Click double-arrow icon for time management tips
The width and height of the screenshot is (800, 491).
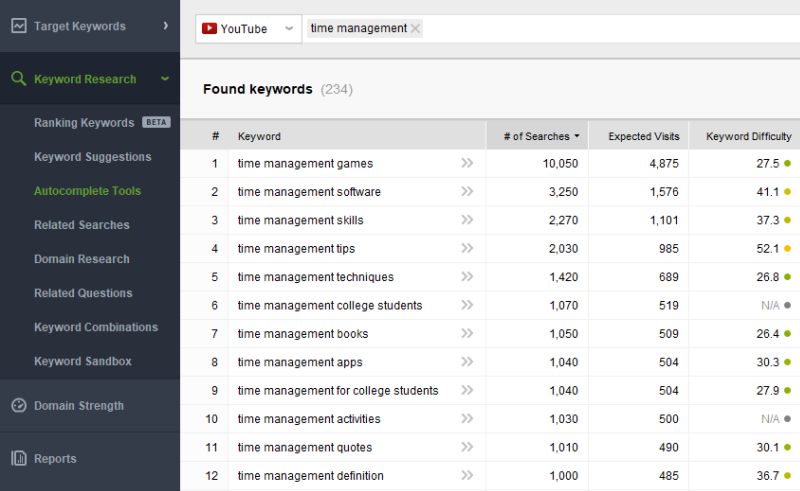click(x=467, y=248)
